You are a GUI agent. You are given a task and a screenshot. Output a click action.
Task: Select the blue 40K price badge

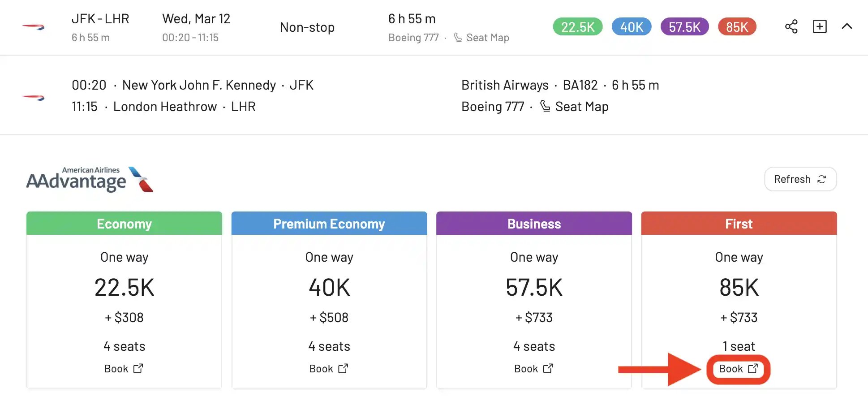[632, 27]
